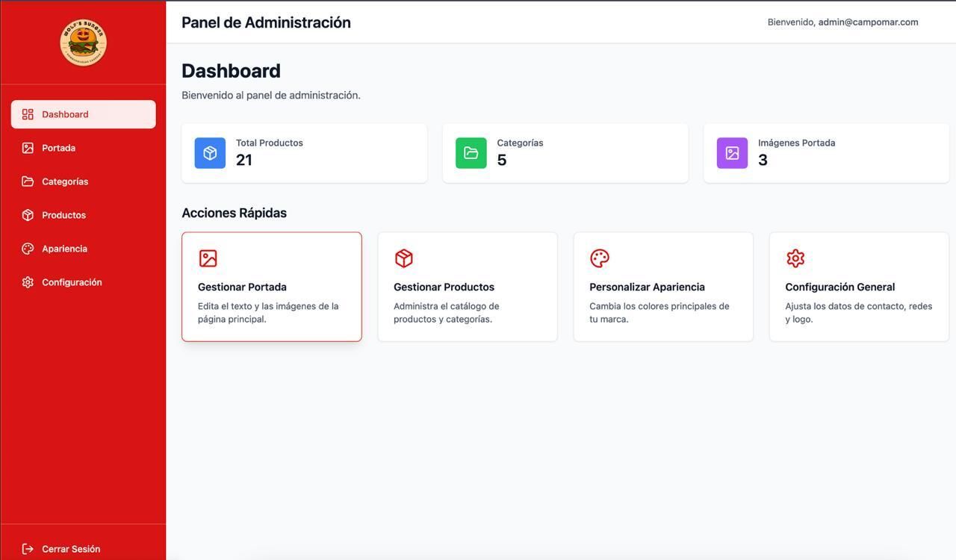Click the Wolf's Burger logo
The image size is (956, 560).
[83, 43]
